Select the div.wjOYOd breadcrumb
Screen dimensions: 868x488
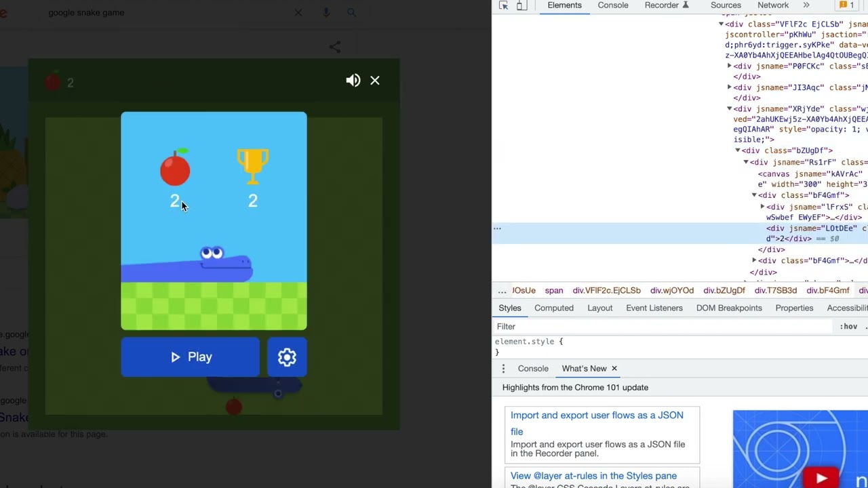pos(672,291)
